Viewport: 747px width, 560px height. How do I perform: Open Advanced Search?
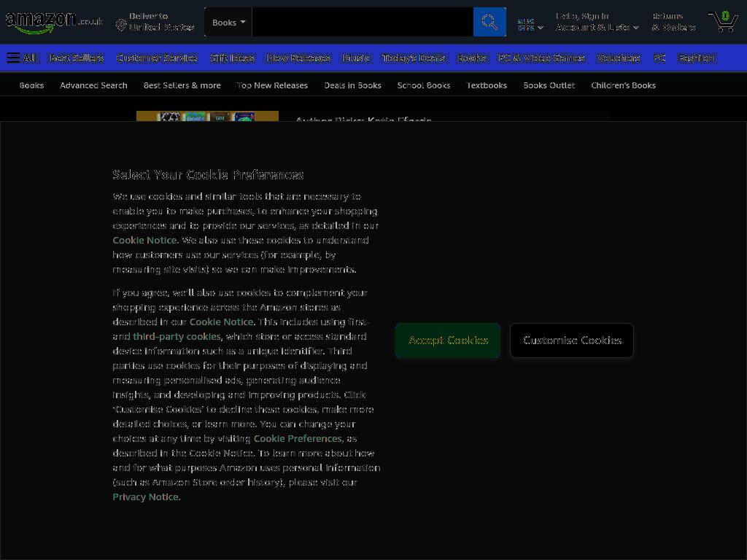tap(93, 85)
